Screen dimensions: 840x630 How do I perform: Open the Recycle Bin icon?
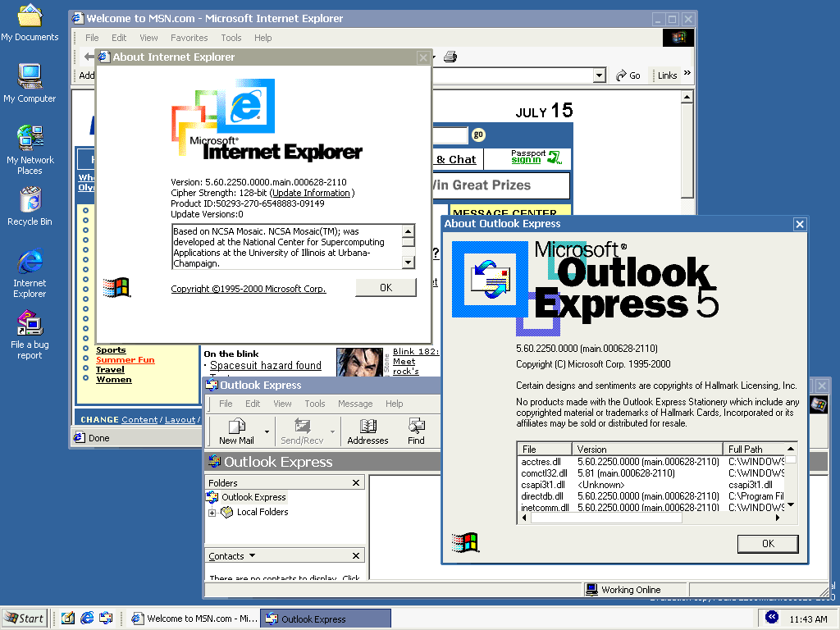tap(30, 206)
